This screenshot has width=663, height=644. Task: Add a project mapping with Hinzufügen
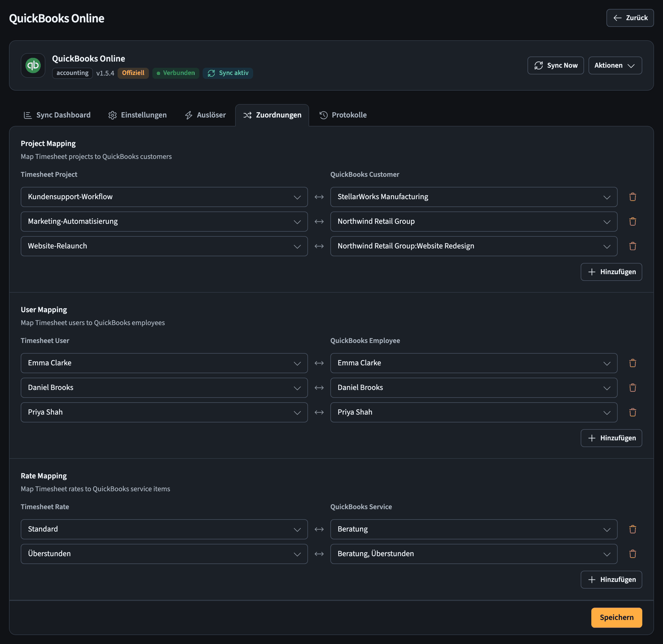pyautogui.click(x=611, y=272)
